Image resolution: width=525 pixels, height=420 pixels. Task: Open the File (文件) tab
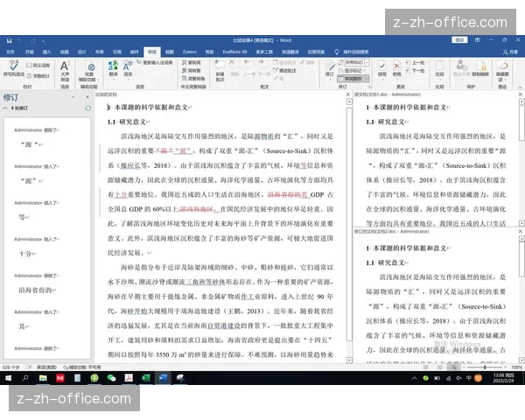pos(10,52)
